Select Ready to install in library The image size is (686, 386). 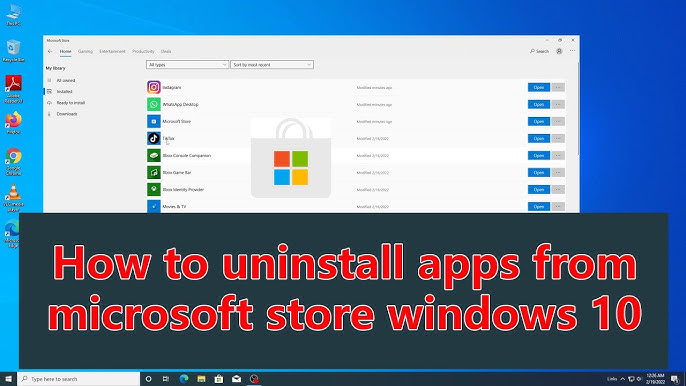click(70, 103)
